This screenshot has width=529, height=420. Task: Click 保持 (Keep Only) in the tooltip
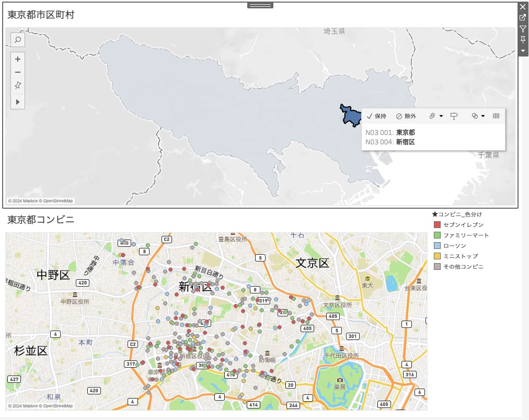(376, 116)
